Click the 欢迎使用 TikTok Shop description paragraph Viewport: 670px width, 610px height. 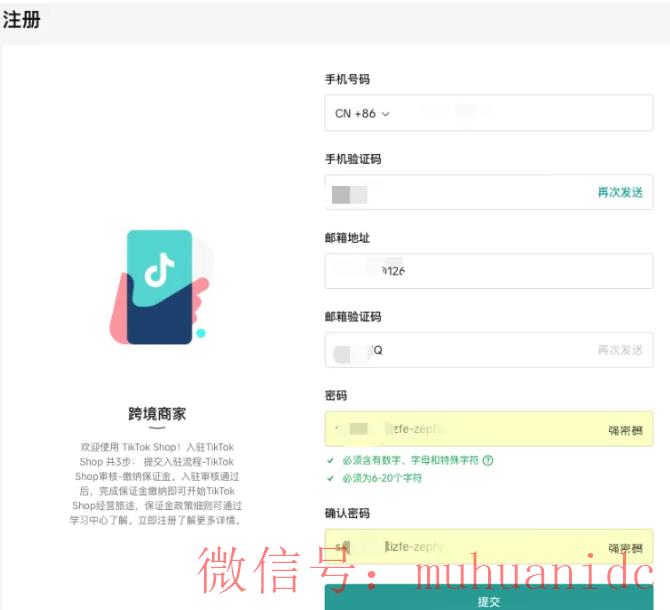[x=157, y=484]
